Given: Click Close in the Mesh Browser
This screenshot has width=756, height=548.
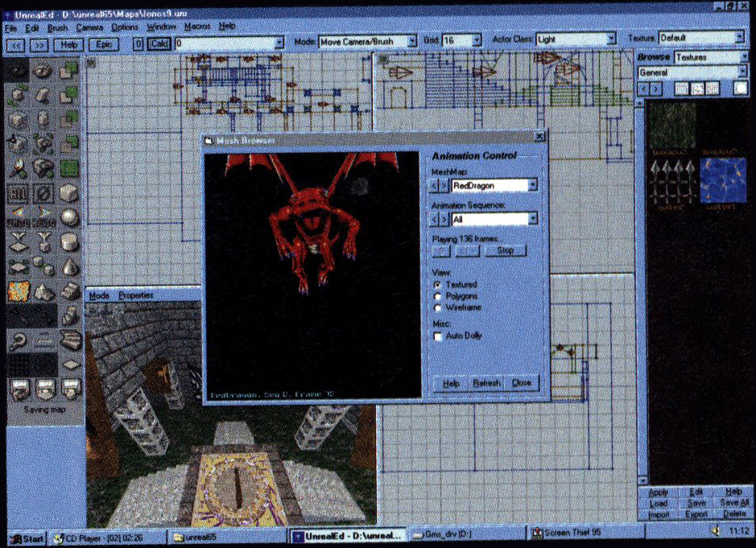Looking at the screenshot, I should [x=521, y=383].
